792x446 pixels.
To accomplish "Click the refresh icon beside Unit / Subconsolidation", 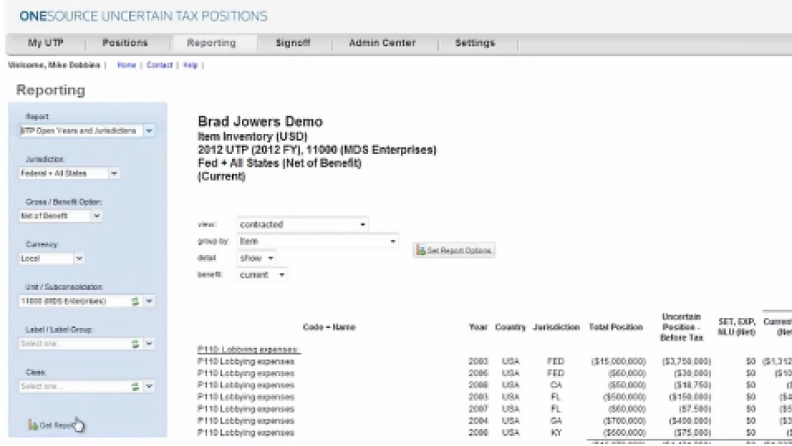I will [x=134, y=300].
